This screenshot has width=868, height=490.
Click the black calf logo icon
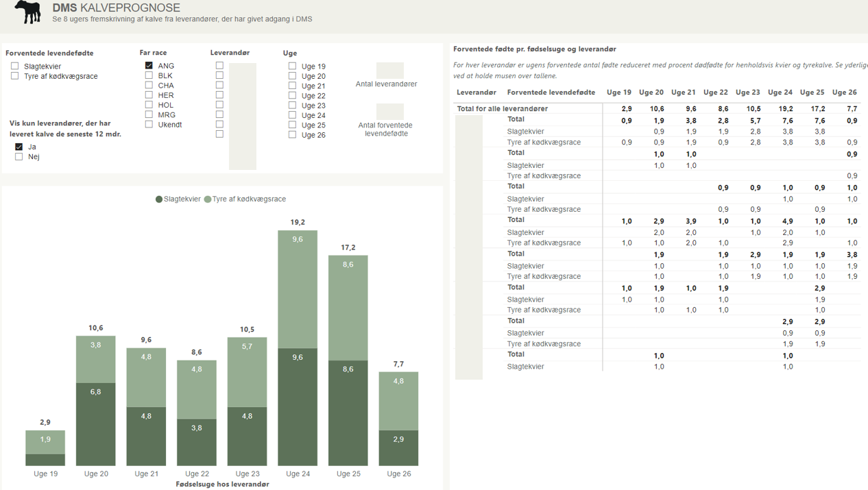coord(28,12)
